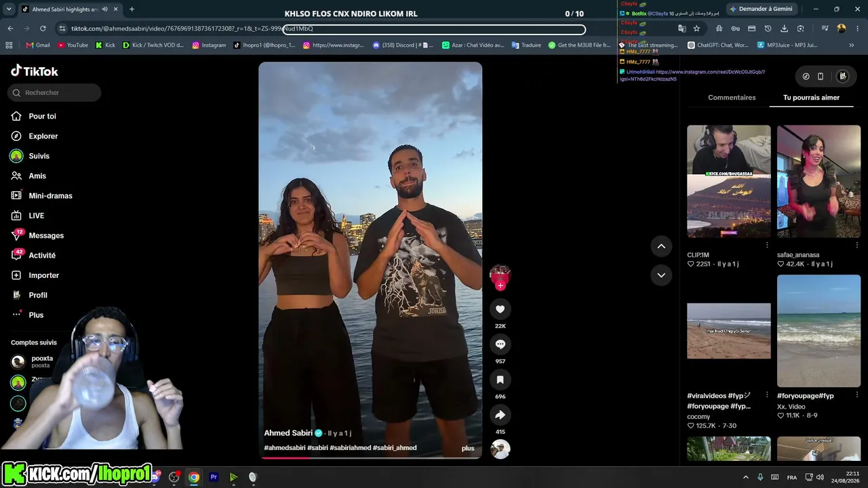Show more bookmarks chevron
This screenshot has height=488, width=868.
[852, 45]
